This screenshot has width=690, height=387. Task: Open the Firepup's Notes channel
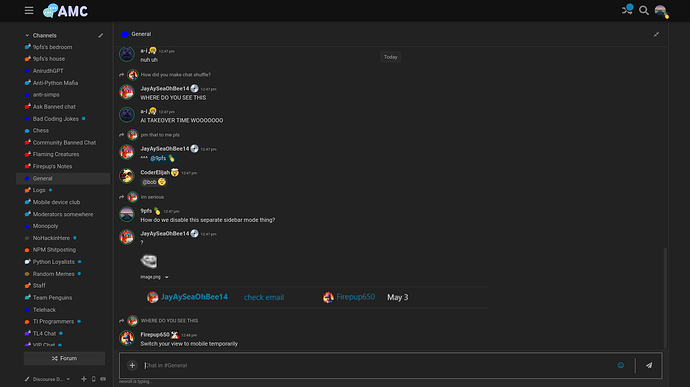pos(63,166)
